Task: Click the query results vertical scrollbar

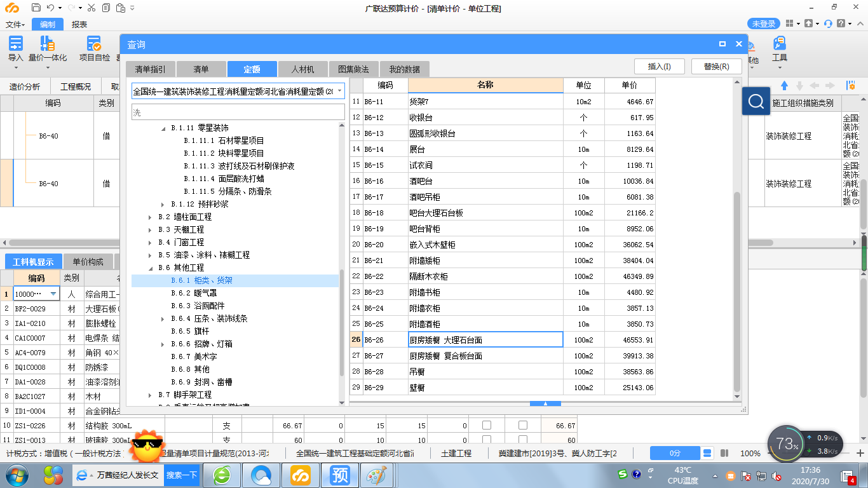Action: click(x=737, y=291)
